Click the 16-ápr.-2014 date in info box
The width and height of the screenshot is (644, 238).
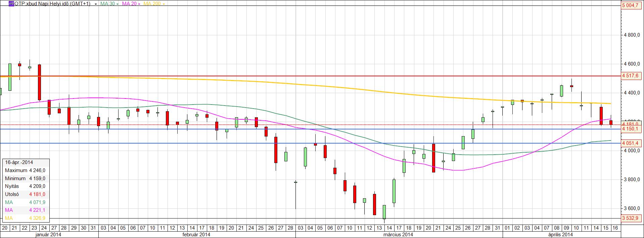click(19, 162)
